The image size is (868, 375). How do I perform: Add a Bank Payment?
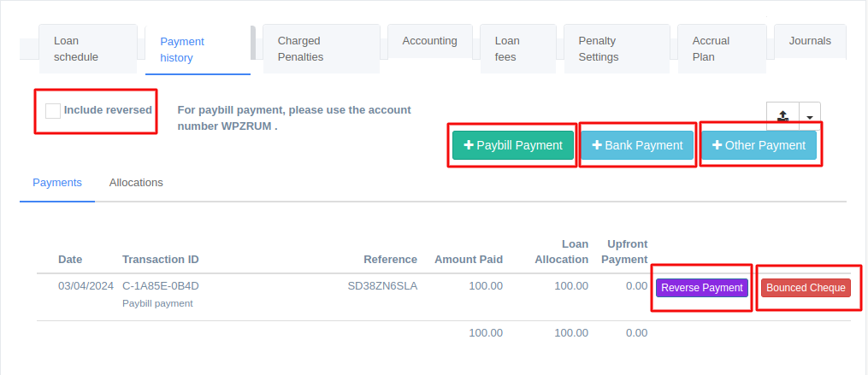pos(637,145)
